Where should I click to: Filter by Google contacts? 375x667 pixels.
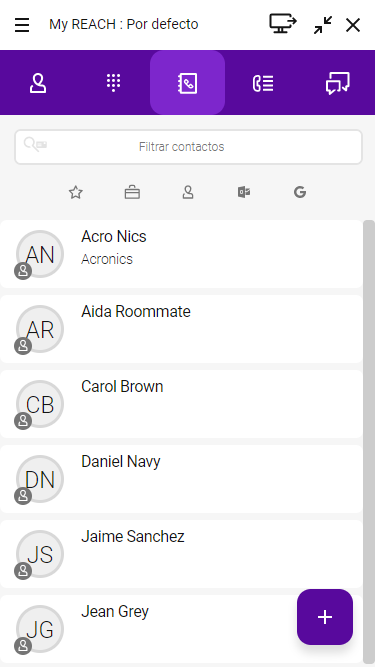click(x=300, y=193)
